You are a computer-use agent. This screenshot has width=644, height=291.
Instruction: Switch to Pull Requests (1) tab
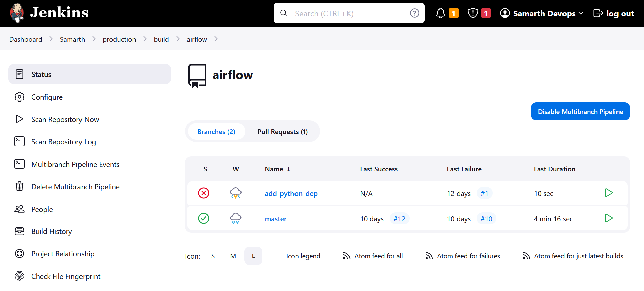point(282,131)
